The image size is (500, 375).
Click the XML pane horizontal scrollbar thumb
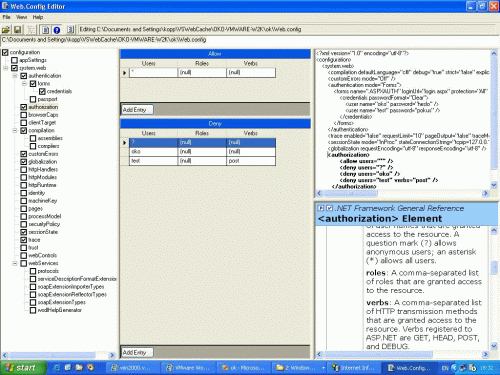click(x=350, y=193)
